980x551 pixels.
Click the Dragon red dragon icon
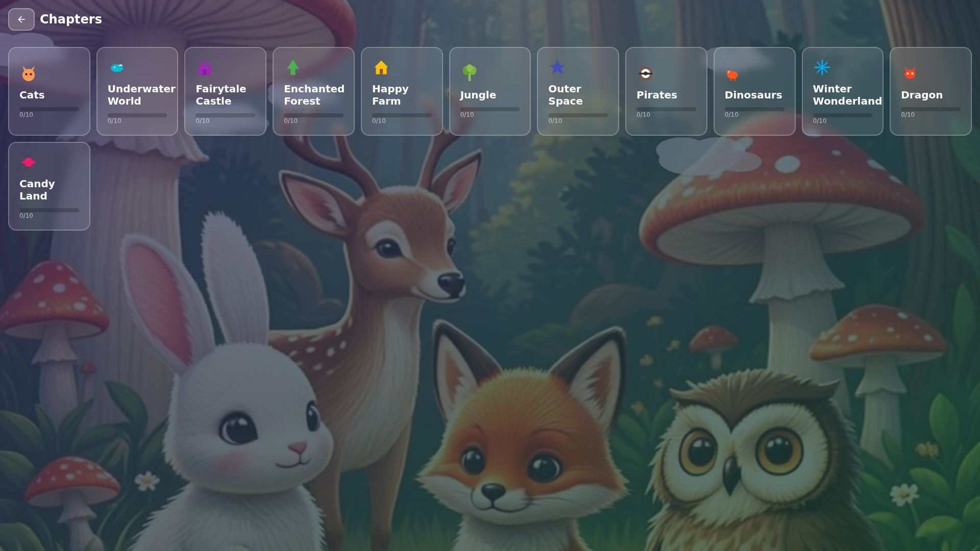coord(910,73)
